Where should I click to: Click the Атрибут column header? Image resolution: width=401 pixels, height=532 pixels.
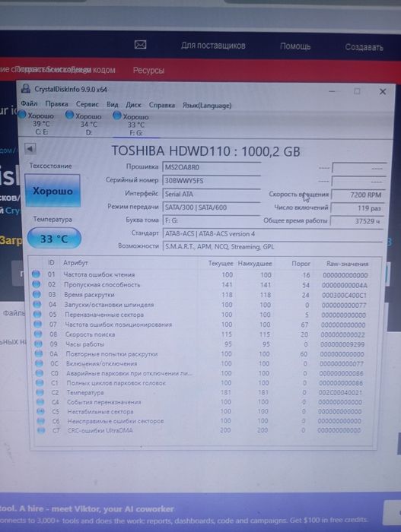click(75, 263)
